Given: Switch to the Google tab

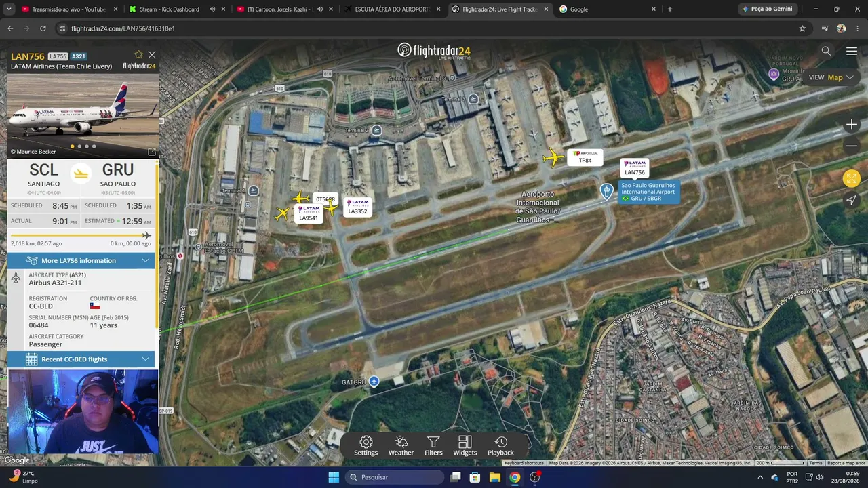Looking at the screenshot, I should tap(607, 9).
